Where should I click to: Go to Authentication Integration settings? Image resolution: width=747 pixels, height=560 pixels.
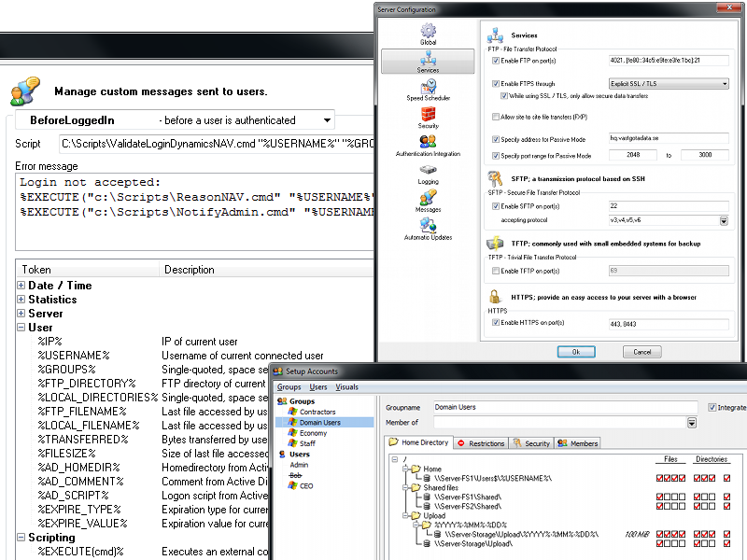(428, 144)
